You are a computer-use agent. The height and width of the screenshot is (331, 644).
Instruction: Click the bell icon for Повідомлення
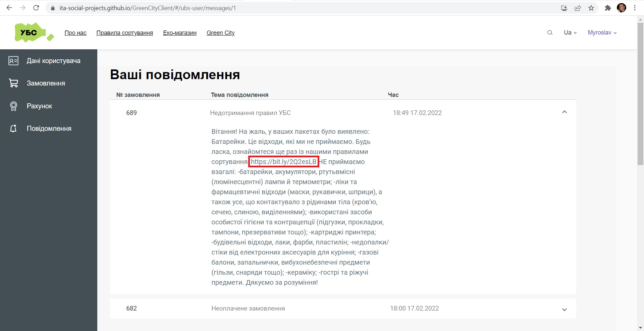click(13, 128)
